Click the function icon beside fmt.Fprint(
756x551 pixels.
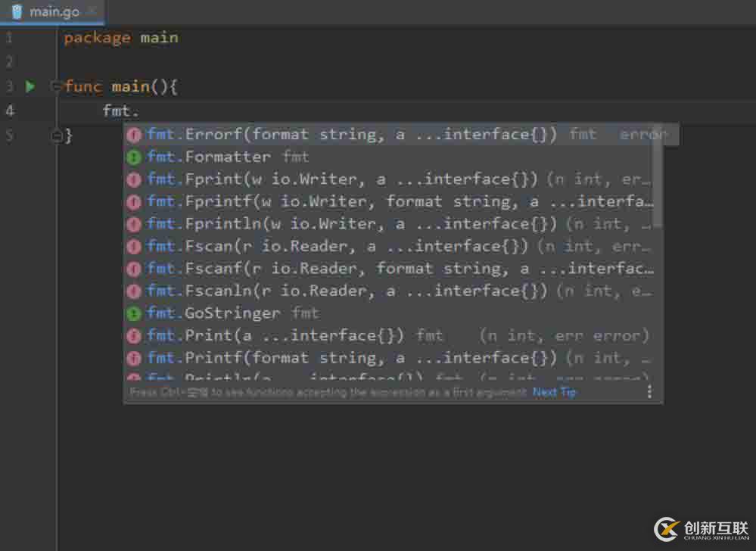[x=134, y=180]
